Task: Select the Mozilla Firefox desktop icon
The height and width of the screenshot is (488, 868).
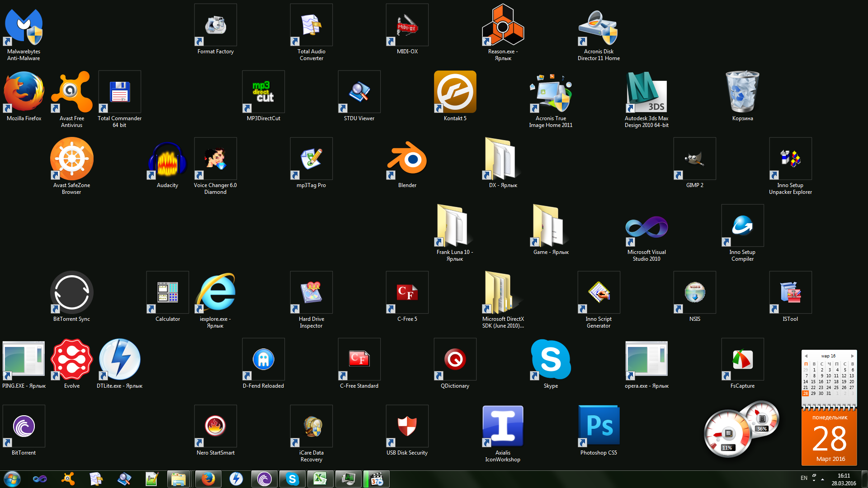Action: tap(24, 92)
